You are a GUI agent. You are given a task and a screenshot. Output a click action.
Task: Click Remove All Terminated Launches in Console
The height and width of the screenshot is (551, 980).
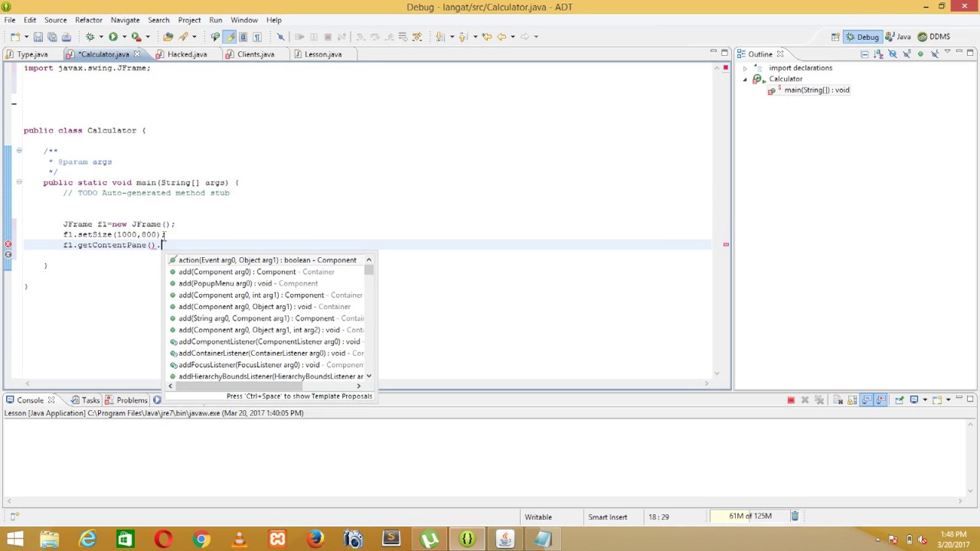point(819,399)
